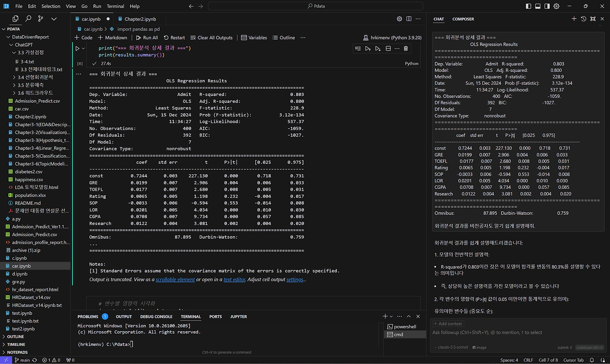Click the Search icon in sidebar
The height and width of the screenshot is (364, 610).
[28, 19]
